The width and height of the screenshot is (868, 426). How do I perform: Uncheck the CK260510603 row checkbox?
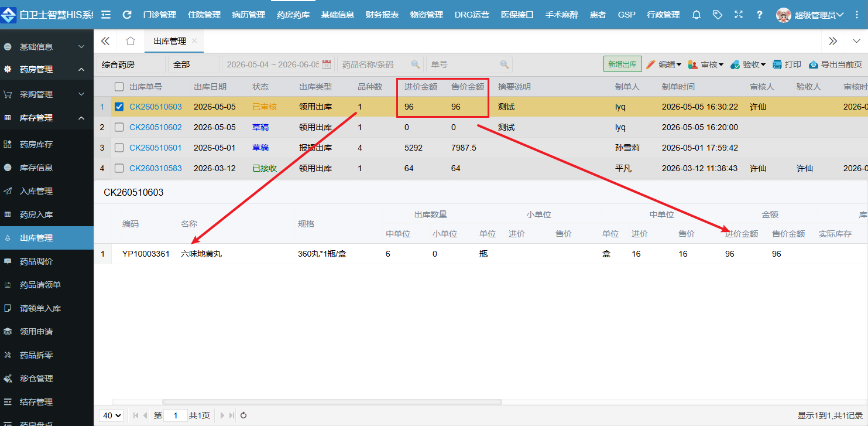tap(119, 107)
